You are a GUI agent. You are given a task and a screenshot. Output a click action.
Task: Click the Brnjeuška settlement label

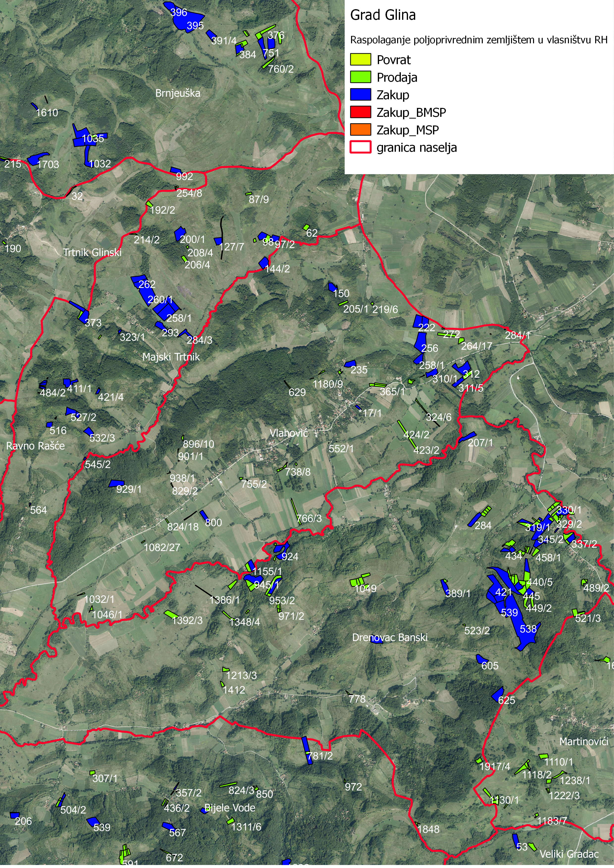[x=178, y=93]
